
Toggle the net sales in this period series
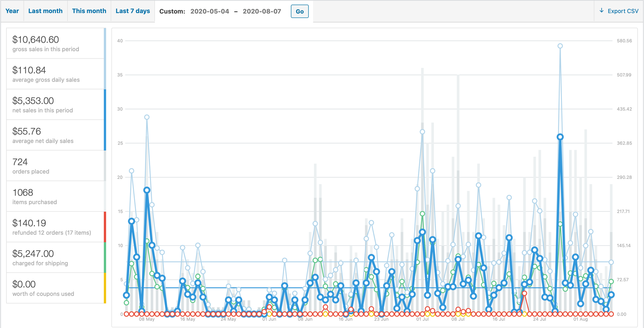[55, 105]
